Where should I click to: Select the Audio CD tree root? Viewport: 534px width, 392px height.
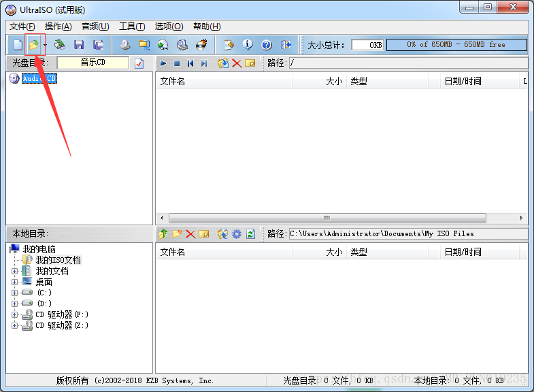click(39, 78)
